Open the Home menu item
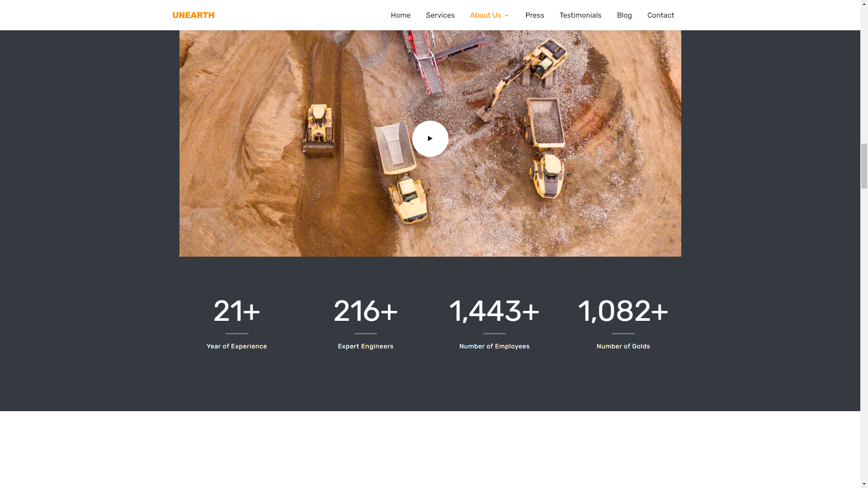 coord(401,15)
